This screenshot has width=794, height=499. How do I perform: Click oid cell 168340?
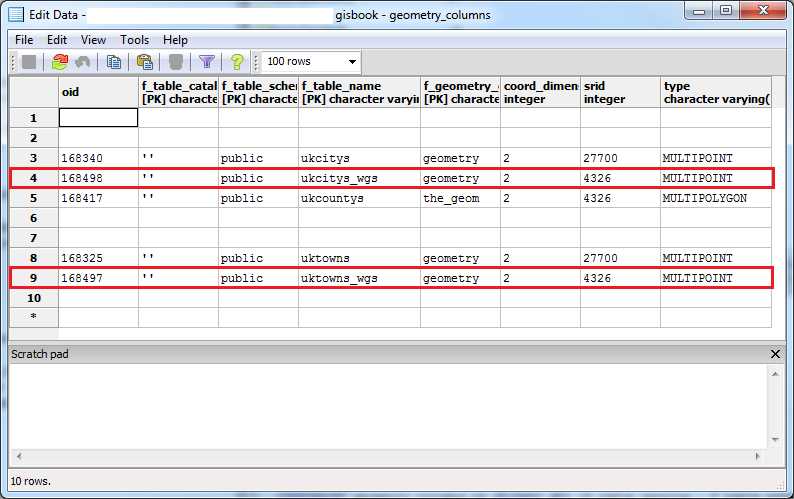coord(98,158)
